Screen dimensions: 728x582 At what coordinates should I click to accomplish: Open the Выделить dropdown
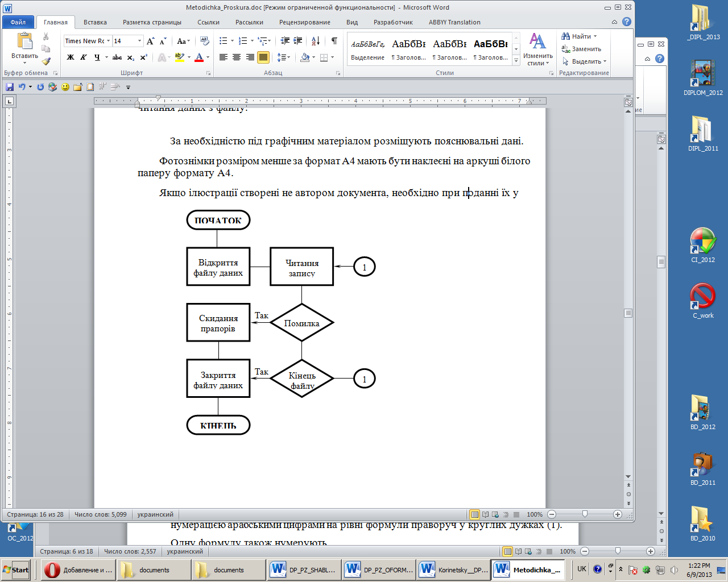click(x=584, y=61)
